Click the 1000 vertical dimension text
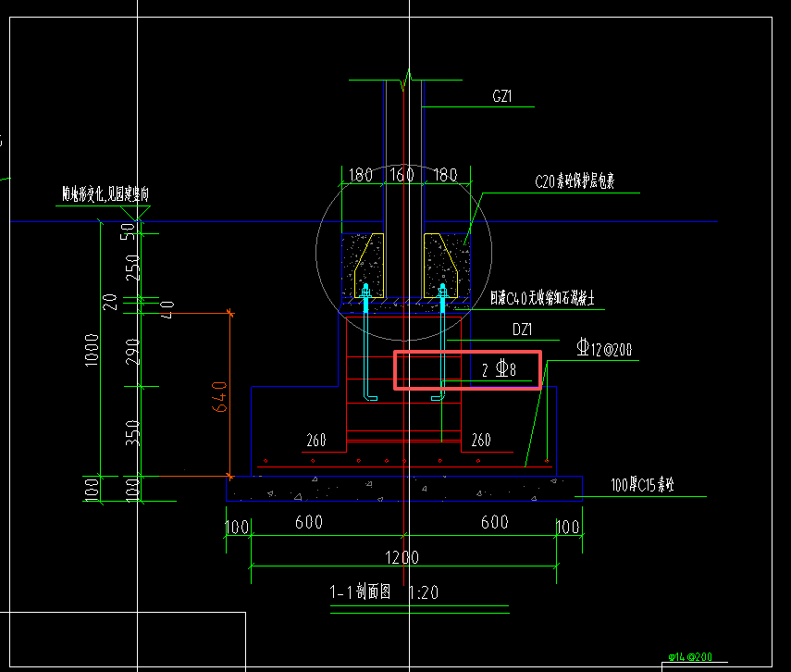This screenshot has height=672, width=791. tap(92, 350)
